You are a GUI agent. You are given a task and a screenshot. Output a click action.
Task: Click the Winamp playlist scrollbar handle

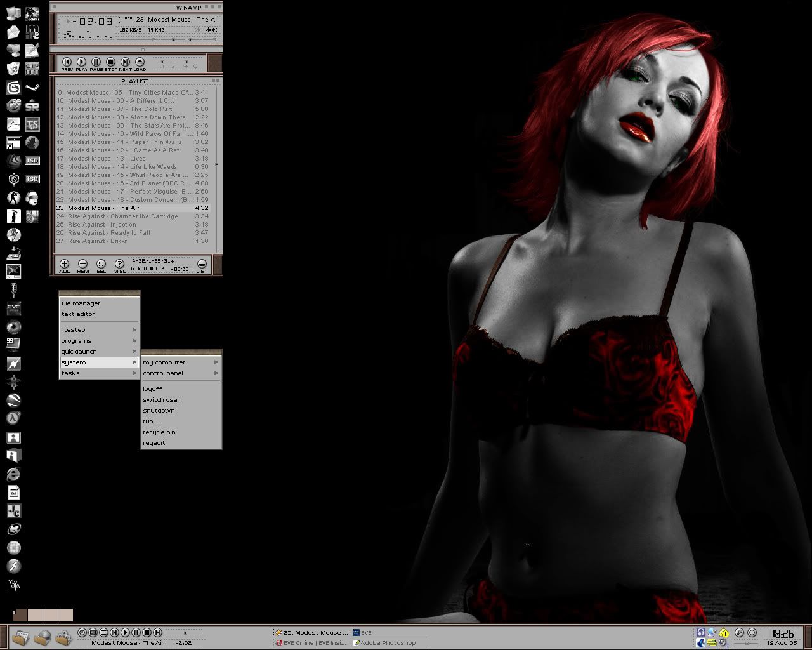pyautogui.click(x=216, y=164)
